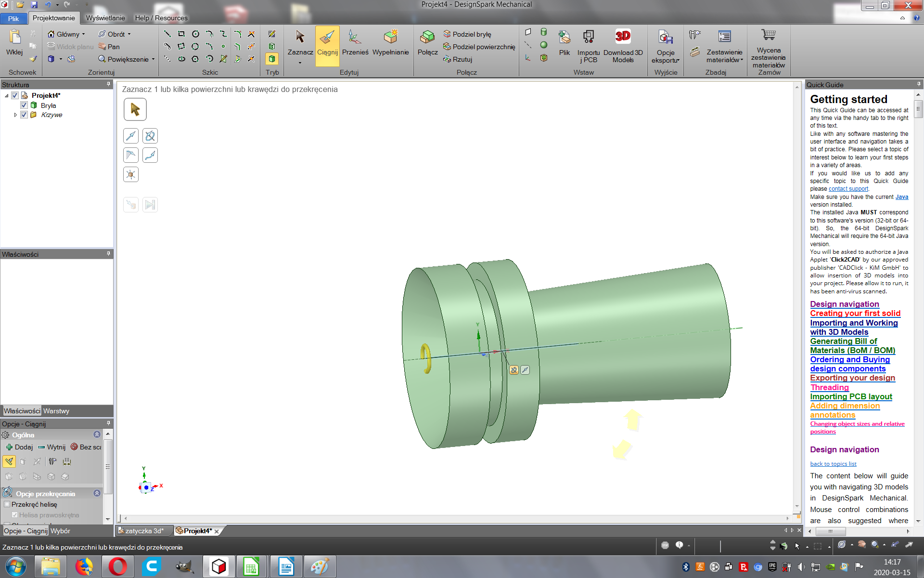924x578 pixels.
Task: Open Zestawienie materiałów bill of materials
Action: tap(724, 46)
